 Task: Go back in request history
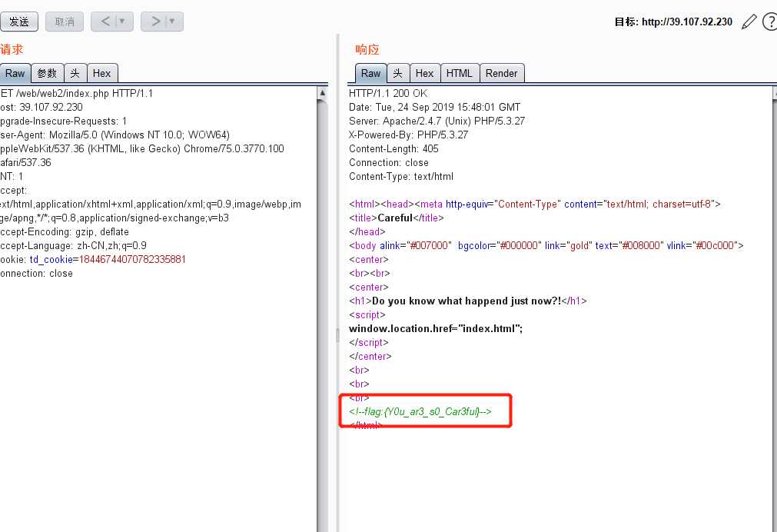pyautogui.click(x=105, y=22)
